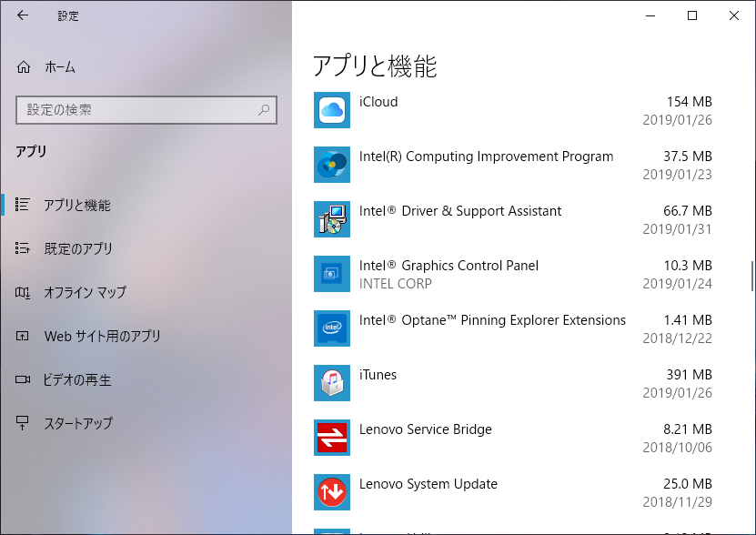This screenshot has height=535, width=756.
Task: Click the 2018/10/06 install date
Action: tap(677, 448)
